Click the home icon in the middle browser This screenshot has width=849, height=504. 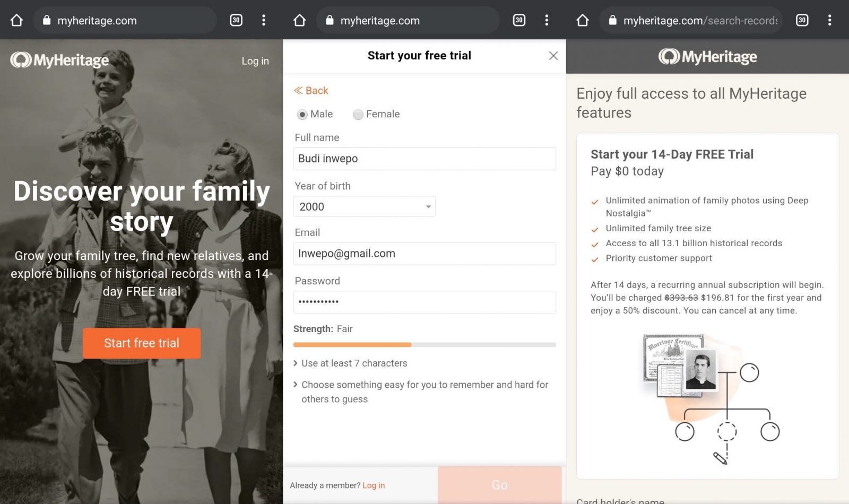300,20
